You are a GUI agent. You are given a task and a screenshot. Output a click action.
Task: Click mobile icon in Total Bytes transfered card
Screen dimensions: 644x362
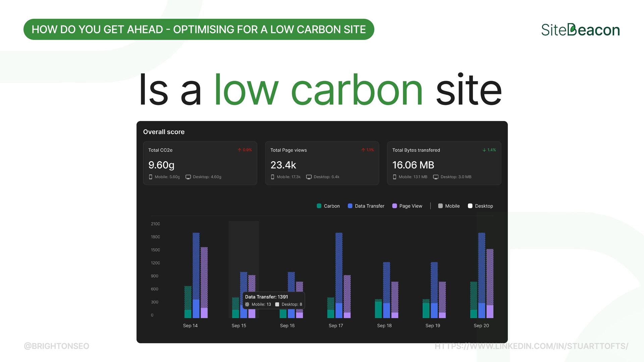[394, 177]
